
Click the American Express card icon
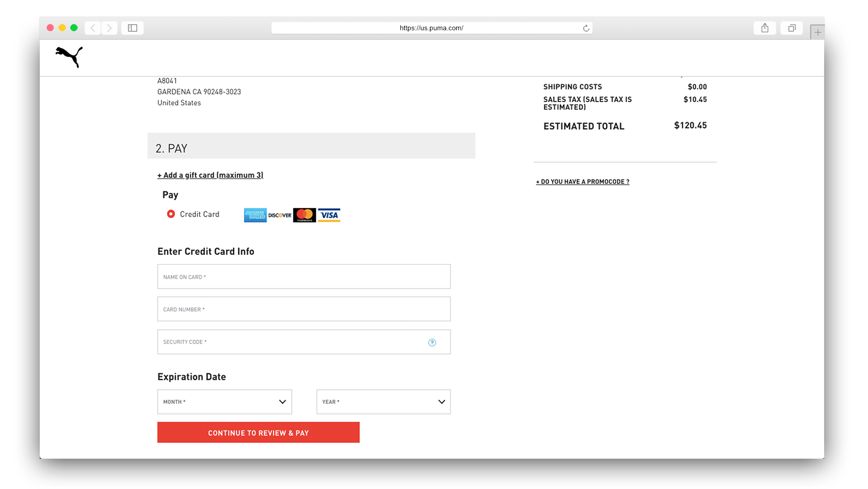[255, 215]
